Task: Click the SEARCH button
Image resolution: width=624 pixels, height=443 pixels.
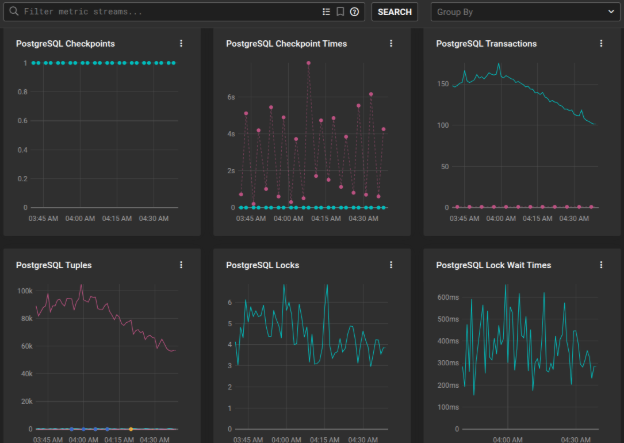Action: point(394,12)
